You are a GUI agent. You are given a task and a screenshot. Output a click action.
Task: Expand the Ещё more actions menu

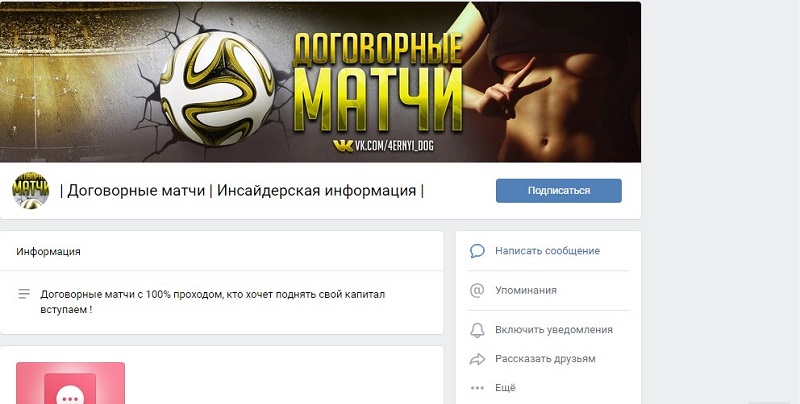(505, 388)
